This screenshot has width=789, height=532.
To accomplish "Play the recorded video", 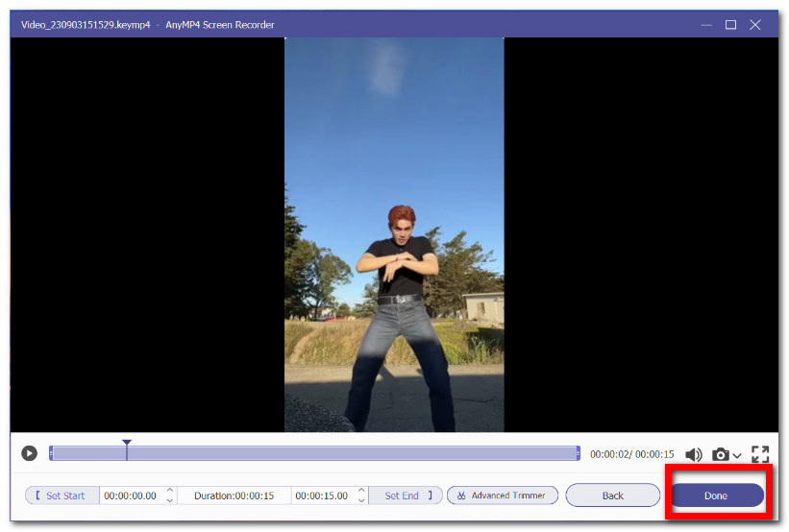I will (29, 453).
